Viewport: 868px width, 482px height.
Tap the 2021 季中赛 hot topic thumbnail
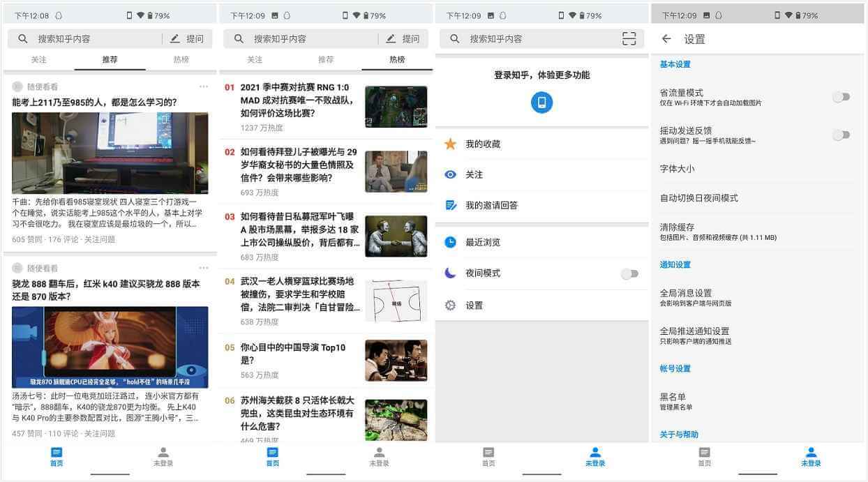[x=396, y=106]
